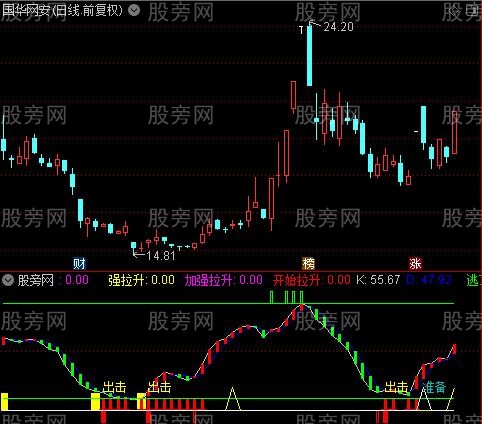Click the K: 55.67 readout
Viewport: 482px width, 424px height.
point(378,280)
